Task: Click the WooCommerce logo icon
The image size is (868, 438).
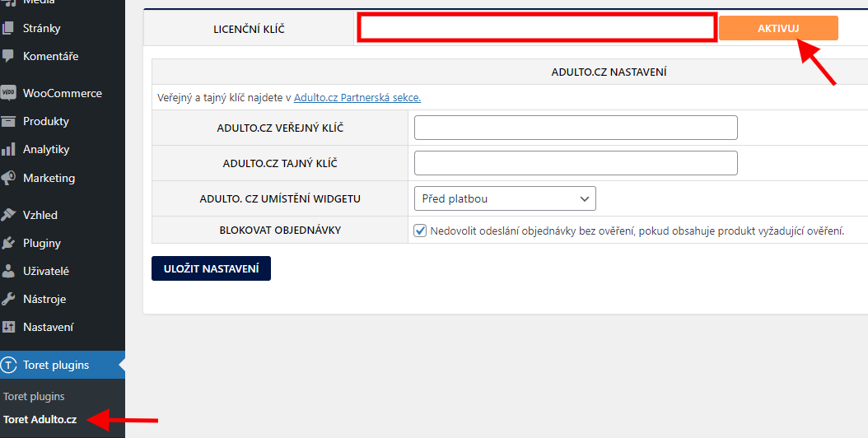Action: tap(9, 93)
